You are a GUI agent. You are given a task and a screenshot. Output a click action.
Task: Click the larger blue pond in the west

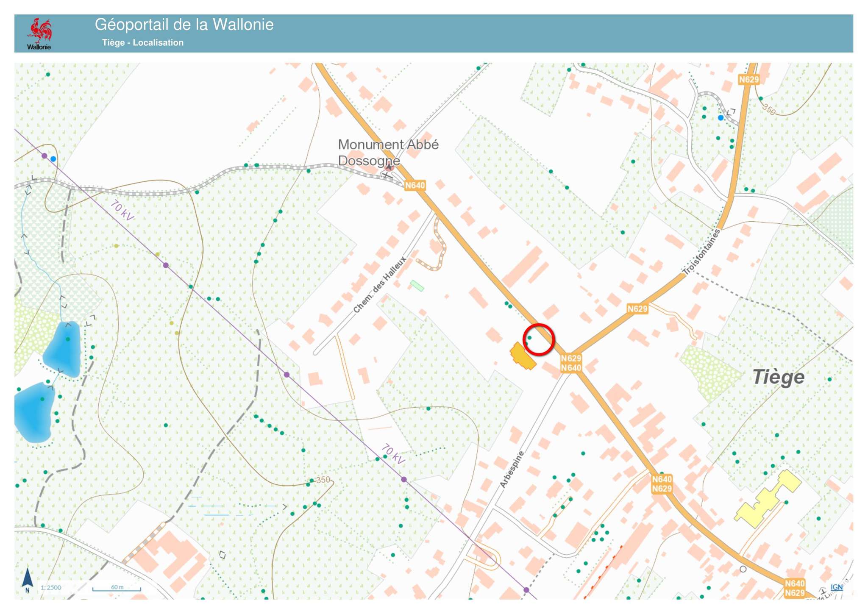point(34,412)
